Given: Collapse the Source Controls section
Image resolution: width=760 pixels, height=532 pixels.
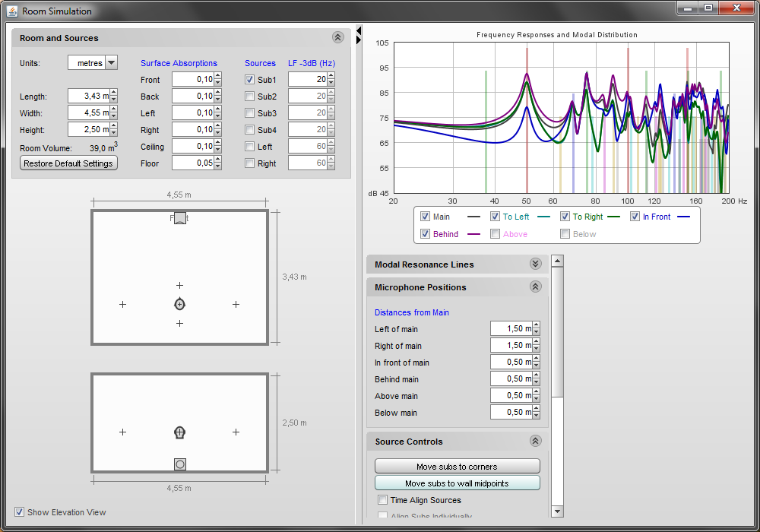Looking at the screenshot, I should coord(535,441).
